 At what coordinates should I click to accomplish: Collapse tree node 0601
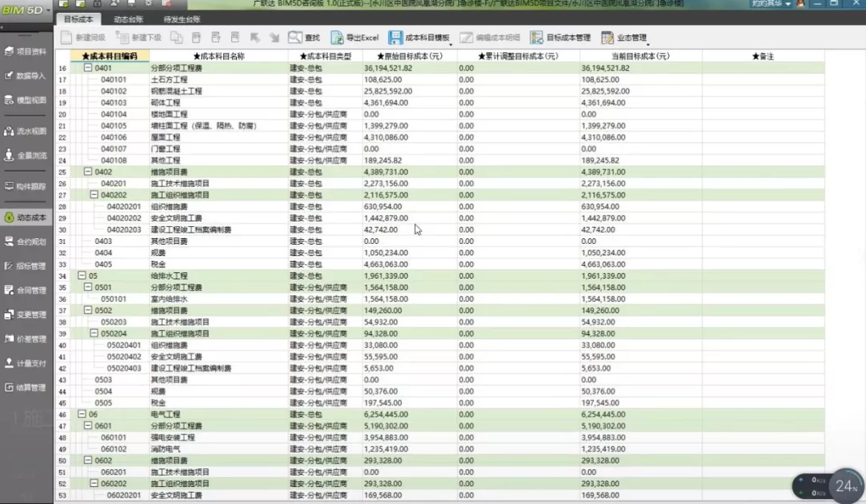87,426
